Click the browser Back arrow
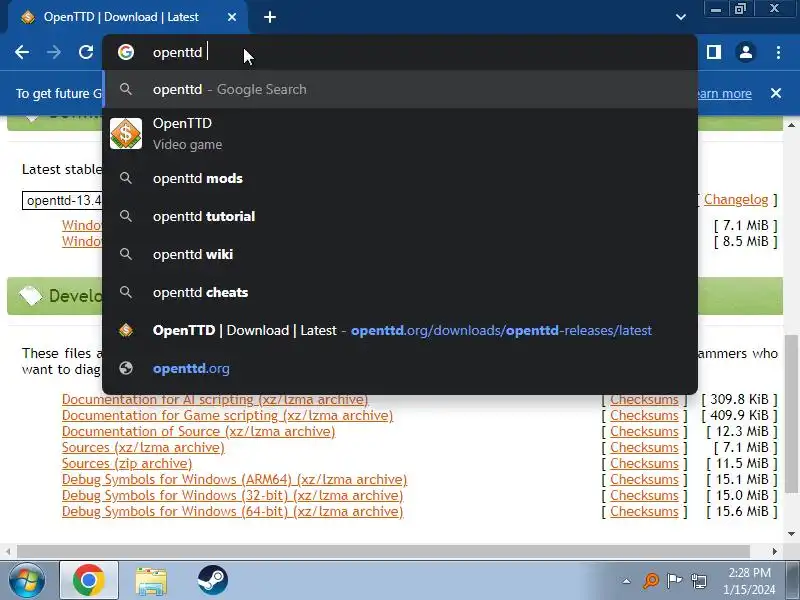The height and width of the screenshot is (600, 800). pos(22,52)
